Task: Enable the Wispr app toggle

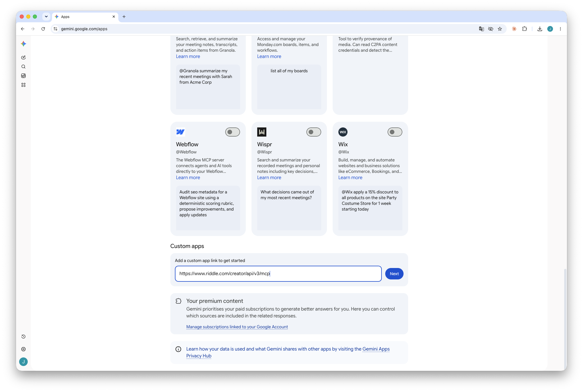Action: (314, 132)
